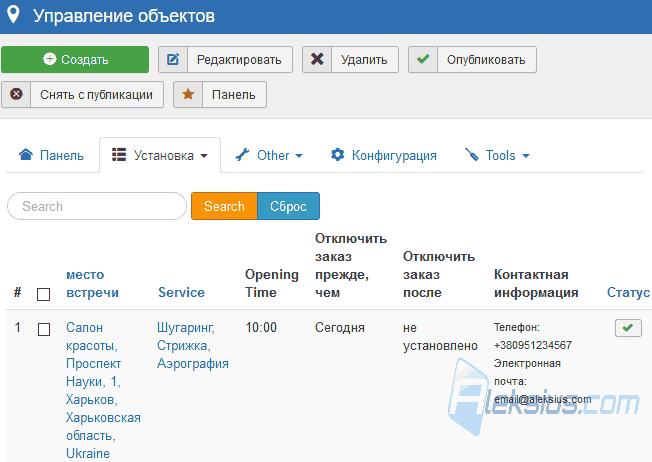The image size is (652, 462).
Task: Click the toolbar Панель button
Action: click(220, 94)
